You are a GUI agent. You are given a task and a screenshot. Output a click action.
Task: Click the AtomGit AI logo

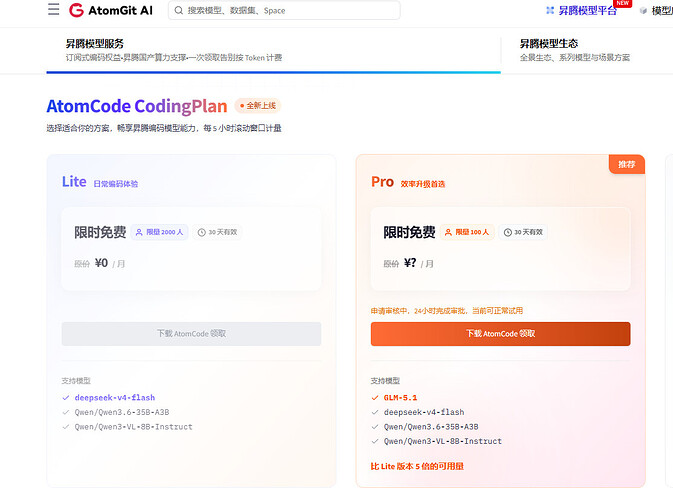(x=111, y=10)
